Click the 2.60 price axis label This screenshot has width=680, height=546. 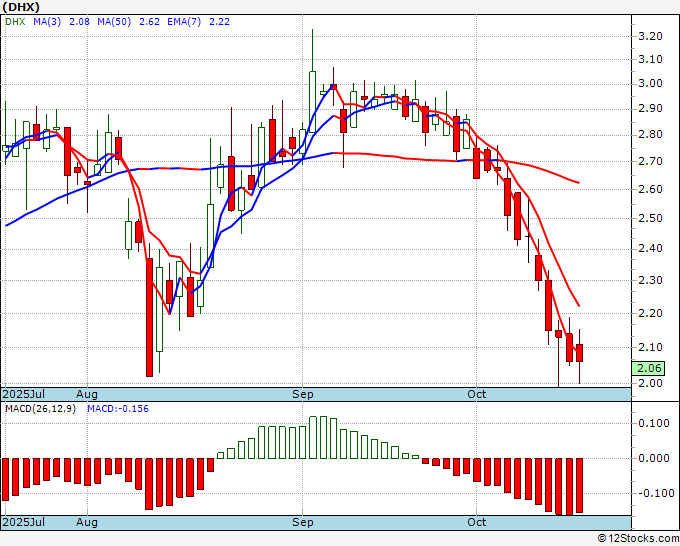pos(650,190)
